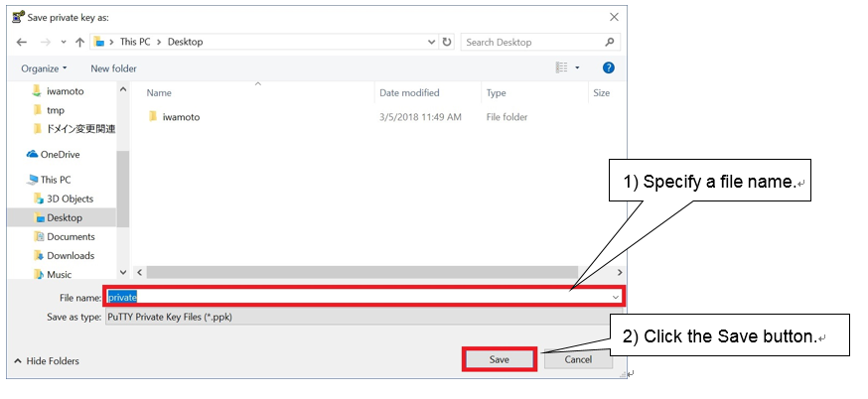The image size is (868, 399).
Task: Click the change view layout icon
Action: coord(562,67)
